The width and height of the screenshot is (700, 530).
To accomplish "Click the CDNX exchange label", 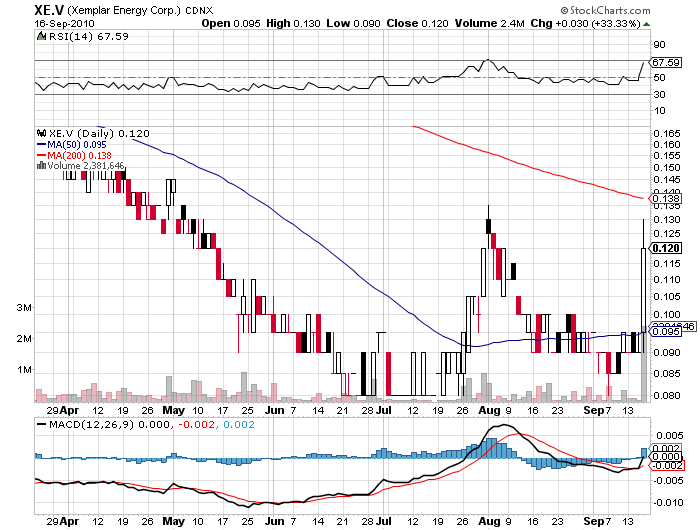I will pyautogui.click(x=199, y=11).
